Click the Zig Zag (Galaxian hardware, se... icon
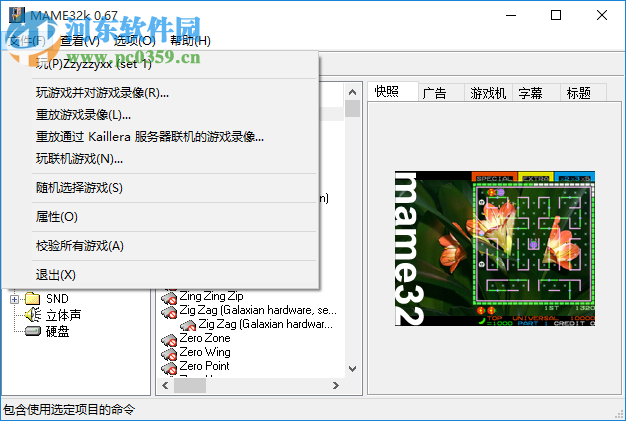Image resolution: width=626 pixels, height=421 pixels. click(169, 311)
